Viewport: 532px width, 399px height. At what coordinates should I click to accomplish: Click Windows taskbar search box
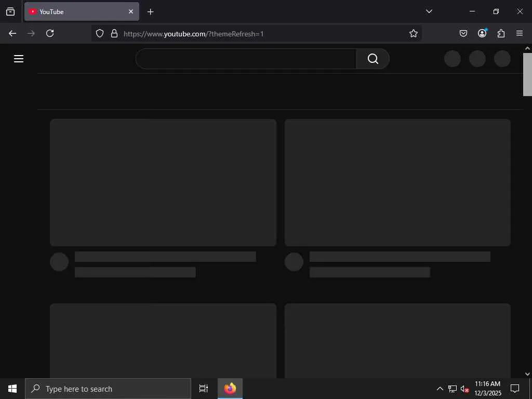click(108, 389)
